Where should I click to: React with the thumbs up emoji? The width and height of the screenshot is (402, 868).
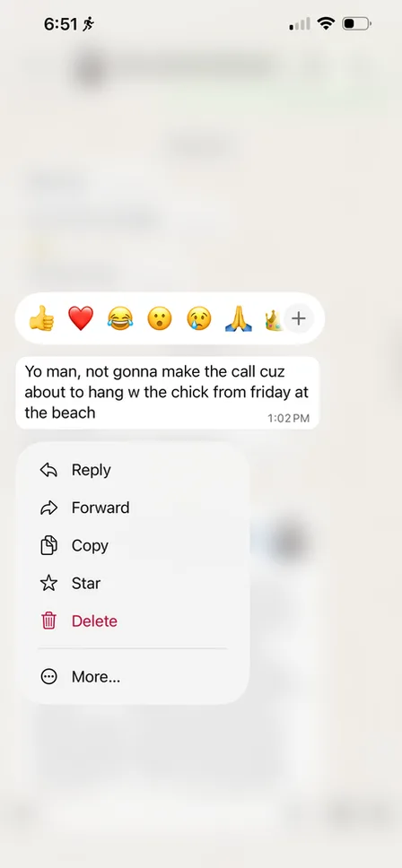(41, 319)
